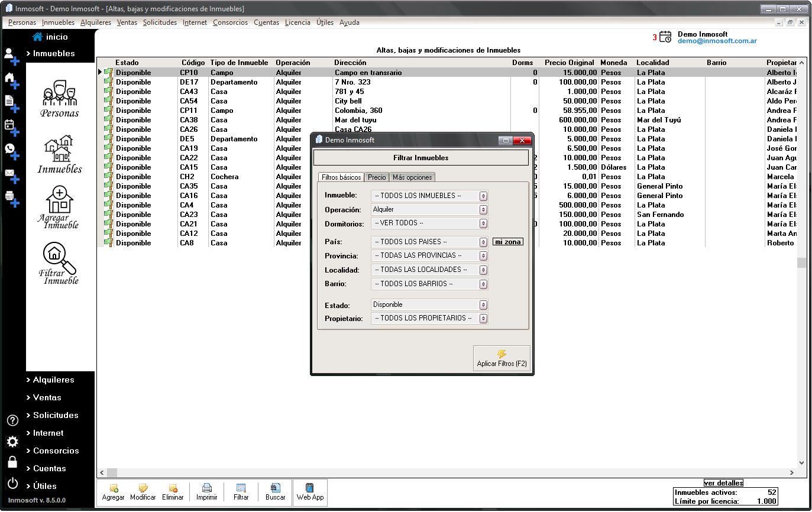The image size is (812, 512).
Task: Open the Operación dropdown showing Alquiler
Action: click(429, 209)
